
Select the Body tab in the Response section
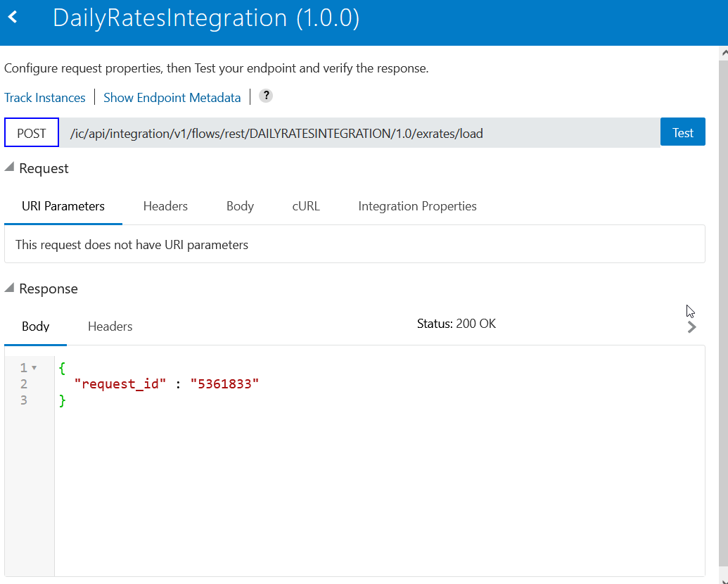[35, 326]
